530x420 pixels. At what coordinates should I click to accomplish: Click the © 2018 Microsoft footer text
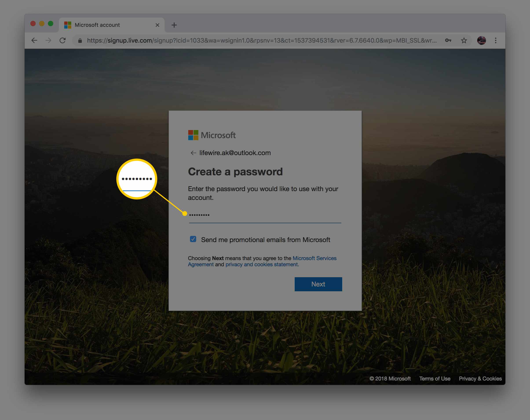point(390,378)
